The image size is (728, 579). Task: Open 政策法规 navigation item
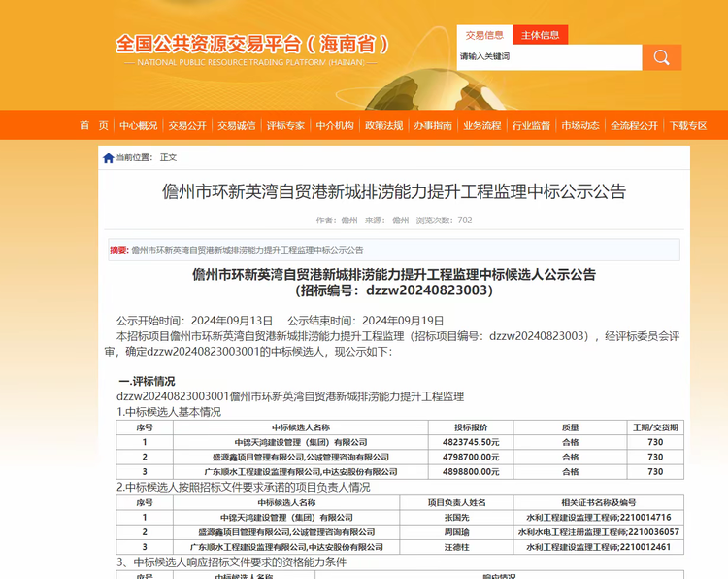(384, 125)
